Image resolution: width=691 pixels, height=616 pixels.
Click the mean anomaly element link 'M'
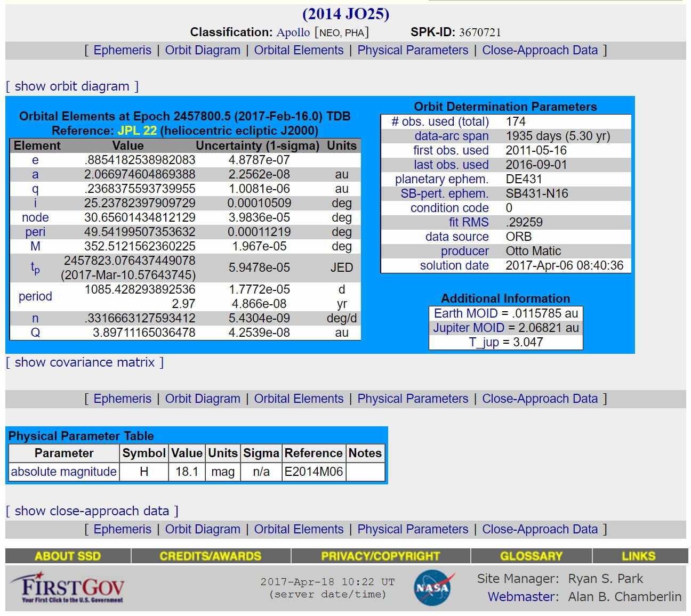pyautogui.click(x=35, y=246)
